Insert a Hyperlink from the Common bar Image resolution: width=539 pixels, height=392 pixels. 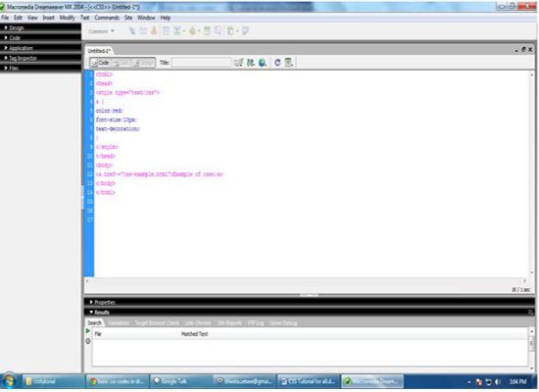coord(132,31)
